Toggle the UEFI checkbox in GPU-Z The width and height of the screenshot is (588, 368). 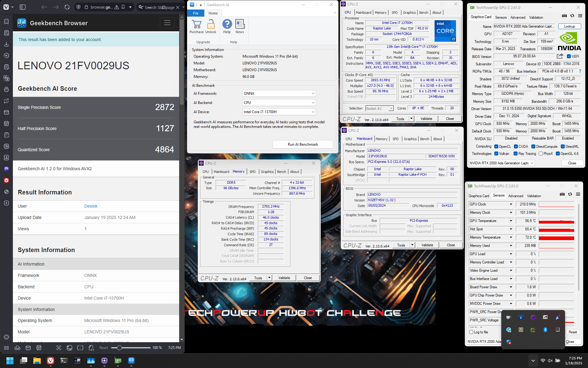click(x=569, y=56)
